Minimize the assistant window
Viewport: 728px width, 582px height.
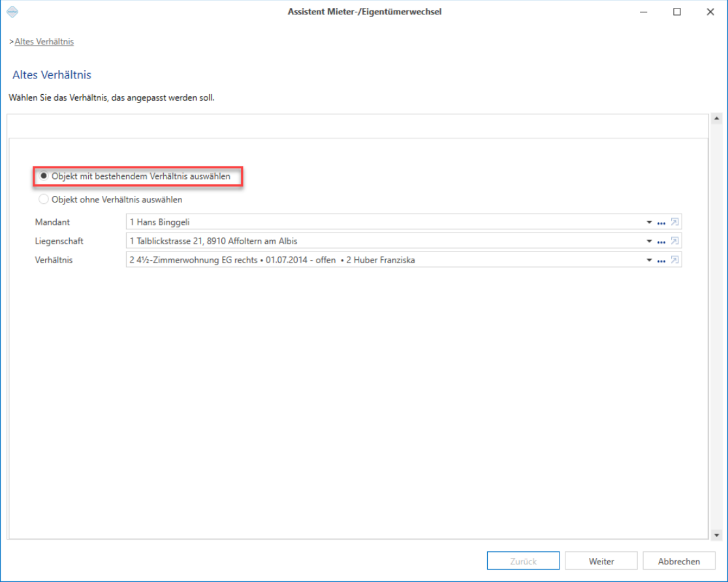(644, 12)
